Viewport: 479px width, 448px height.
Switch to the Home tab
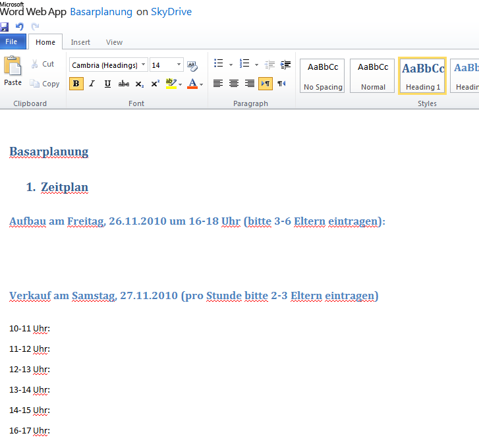pyautogui.click(x=45, y=42)
